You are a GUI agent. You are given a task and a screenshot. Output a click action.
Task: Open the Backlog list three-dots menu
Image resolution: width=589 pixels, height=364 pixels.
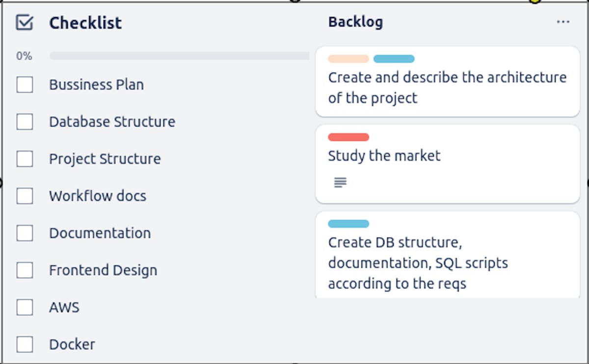[563, 22]
